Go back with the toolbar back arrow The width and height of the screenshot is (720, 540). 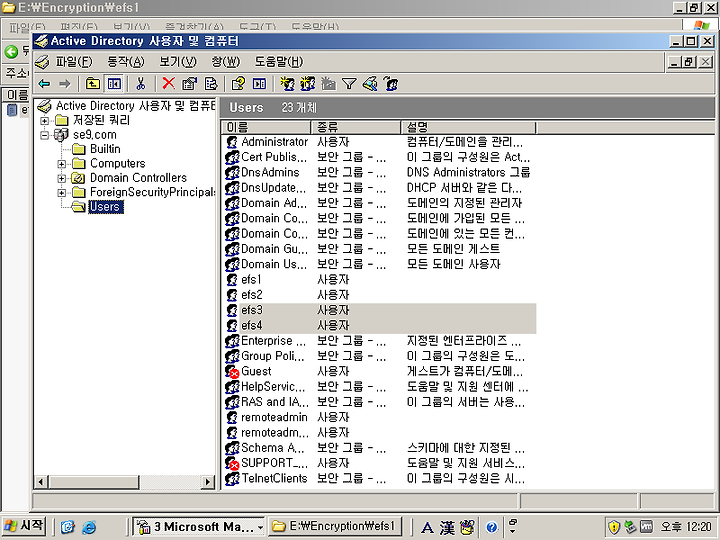(44, 84)
